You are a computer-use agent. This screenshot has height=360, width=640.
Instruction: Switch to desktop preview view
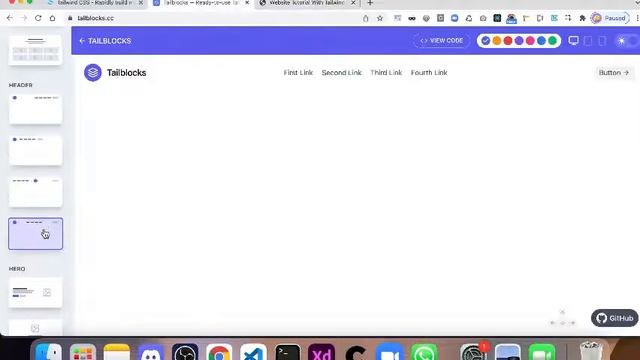coord(573,40)
